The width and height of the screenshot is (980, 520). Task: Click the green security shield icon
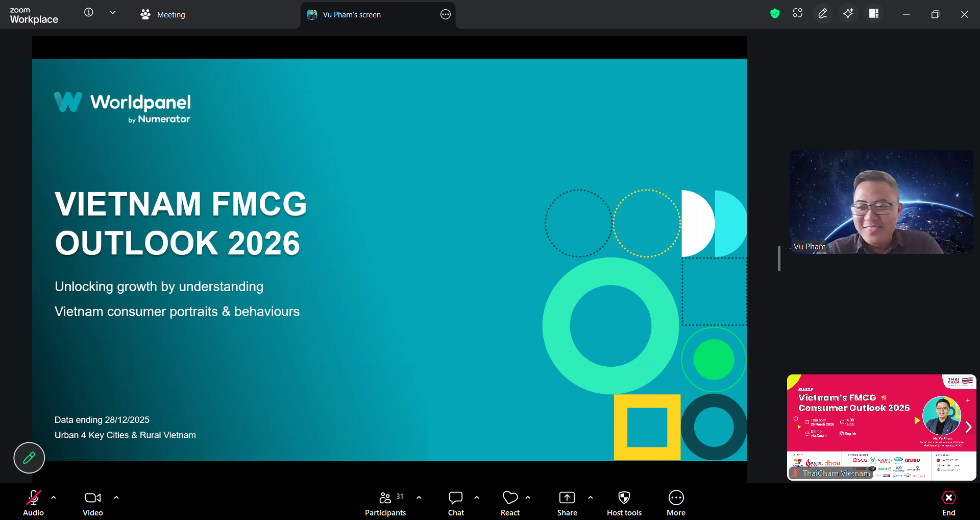pyautogui.click(x=774, y=14)
